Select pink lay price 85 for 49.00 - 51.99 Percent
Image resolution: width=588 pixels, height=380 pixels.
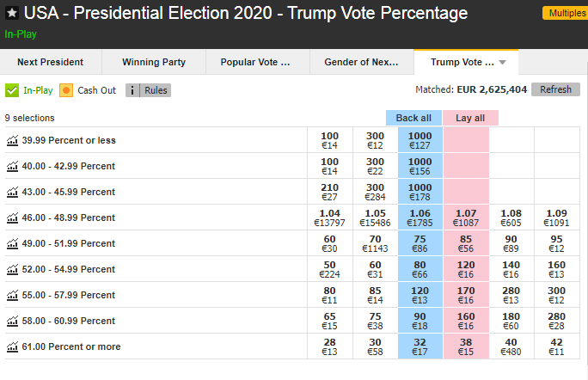tap(466, 243)
